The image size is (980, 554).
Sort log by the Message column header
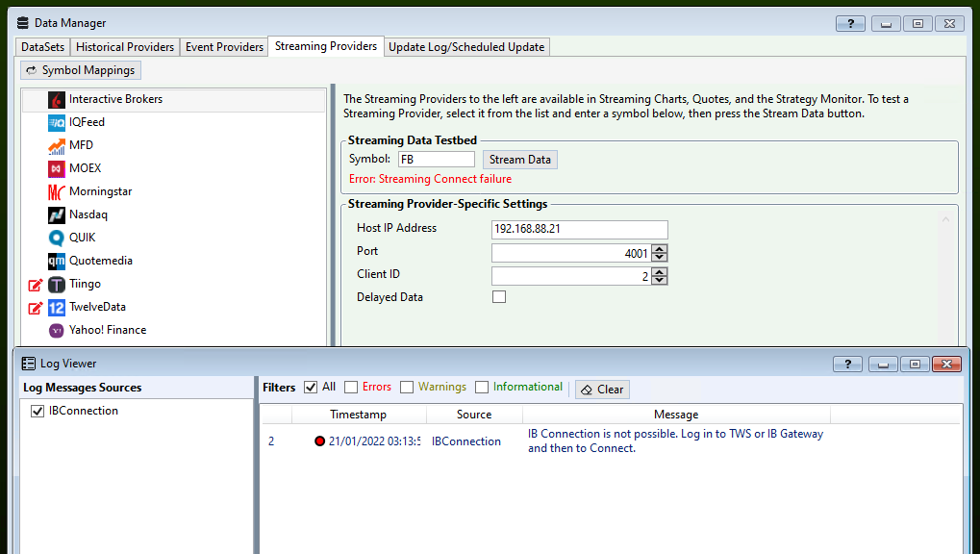[x=676, y=415]
